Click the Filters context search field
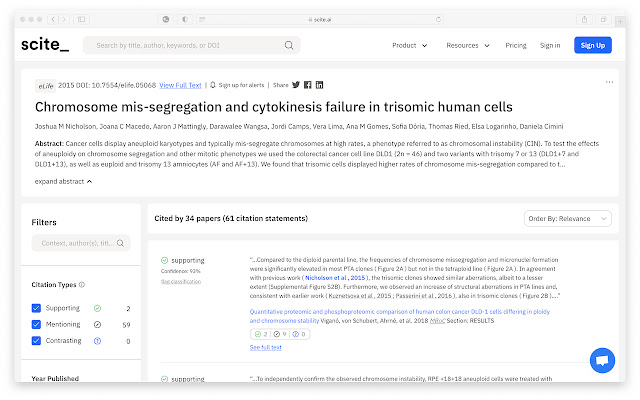 tap(81, 243)
